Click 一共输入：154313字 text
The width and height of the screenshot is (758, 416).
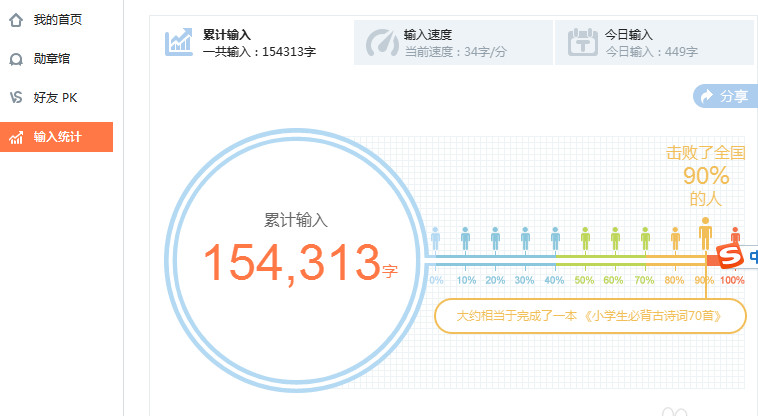pyautogui.click(x=260, y=52)
